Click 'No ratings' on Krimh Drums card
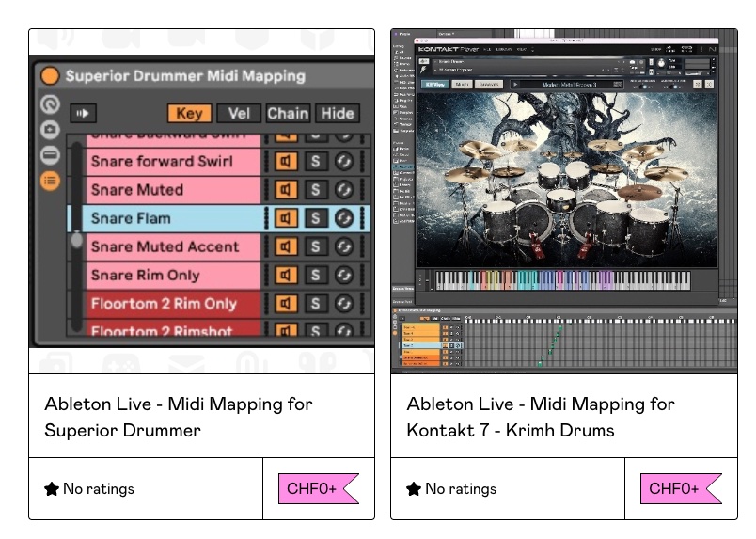Image resolution: width=756 pixels, height=539 pixels. (x=461, y=489)
